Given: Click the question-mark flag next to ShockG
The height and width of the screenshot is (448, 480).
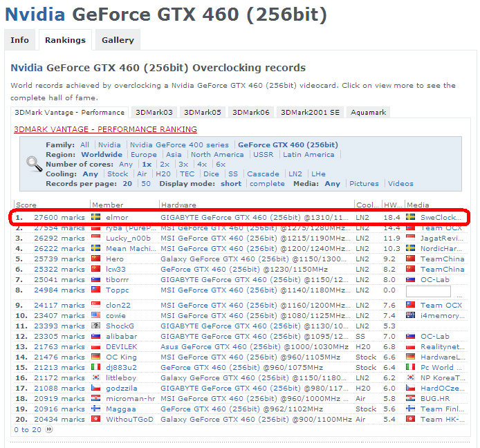Looking at the screenshot, I should point(96,326).
